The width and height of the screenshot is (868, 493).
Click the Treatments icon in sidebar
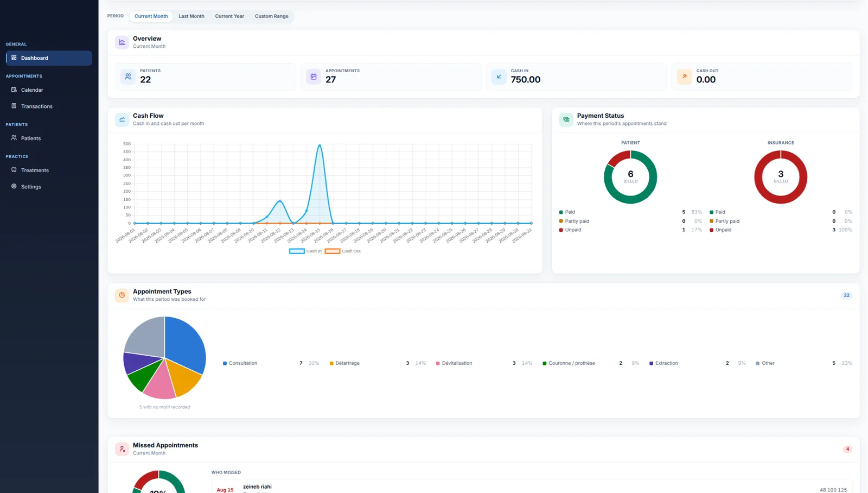(x=14, y=170)
